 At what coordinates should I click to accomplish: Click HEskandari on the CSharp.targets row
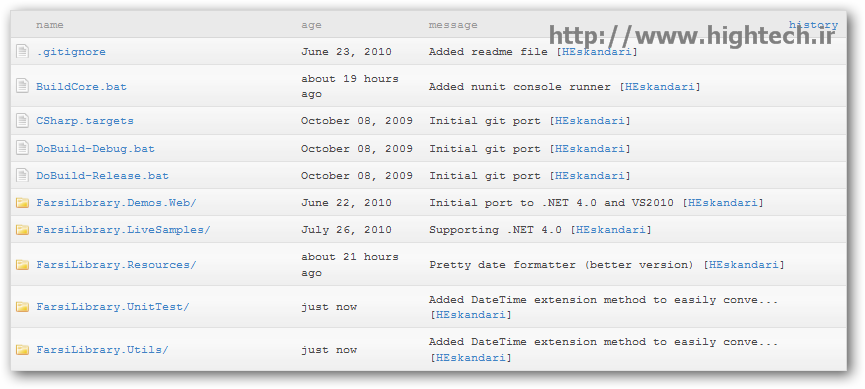coord(590,121)
